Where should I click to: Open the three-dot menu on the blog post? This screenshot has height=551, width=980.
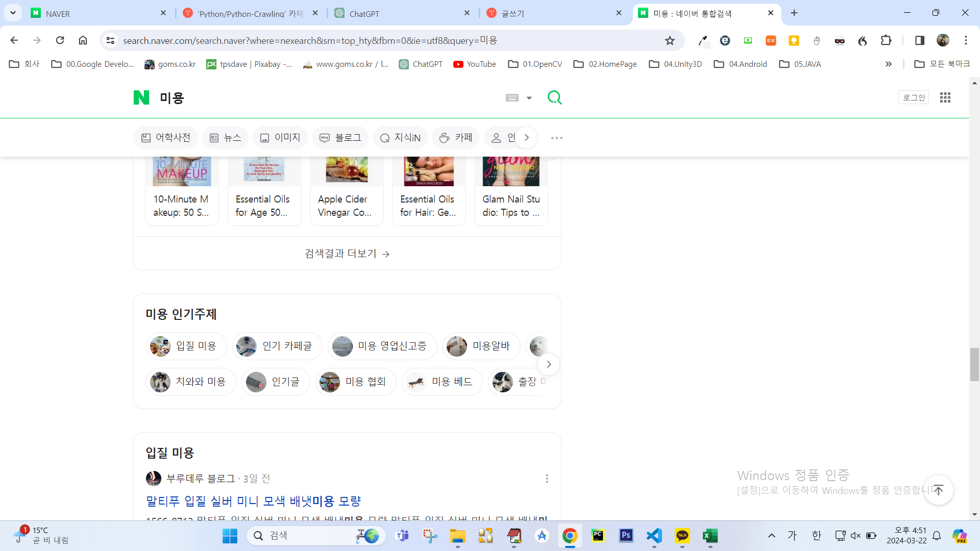click(547, 479)
